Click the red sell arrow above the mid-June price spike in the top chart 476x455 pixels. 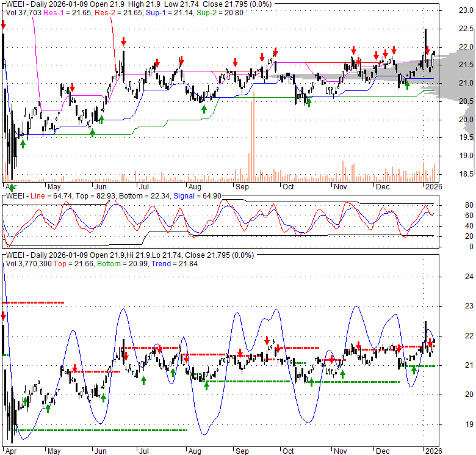coord(123,42)
